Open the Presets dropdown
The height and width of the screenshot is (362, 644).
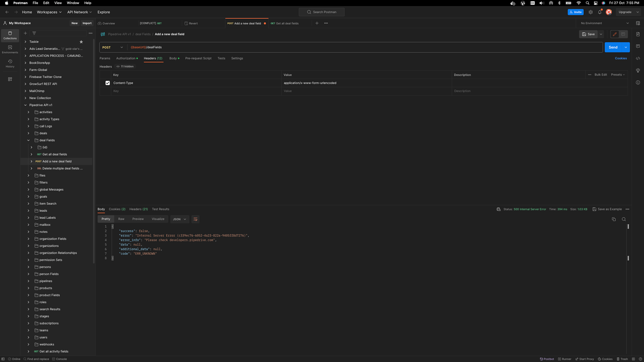pyautogui.click(x=618, y=75)
